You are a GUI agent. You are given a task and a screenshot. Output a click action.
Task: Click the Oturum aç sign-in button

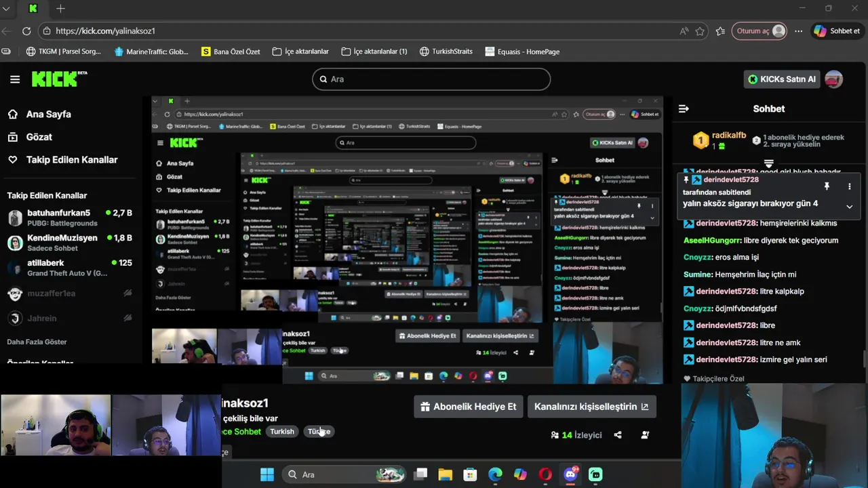point(759,31)
